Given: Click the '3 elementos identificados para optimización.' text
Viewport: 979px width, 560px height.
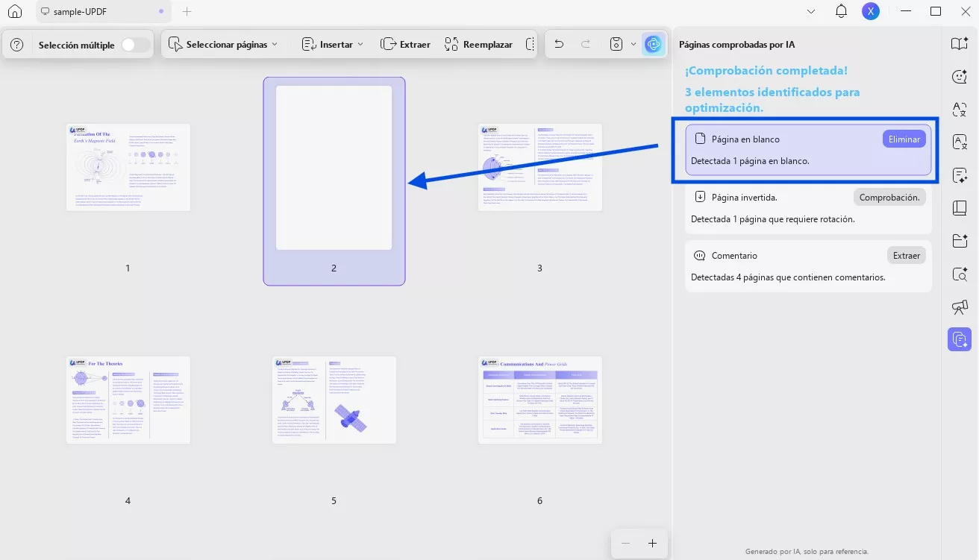Looking at the screenshot, I should [772, 100].
